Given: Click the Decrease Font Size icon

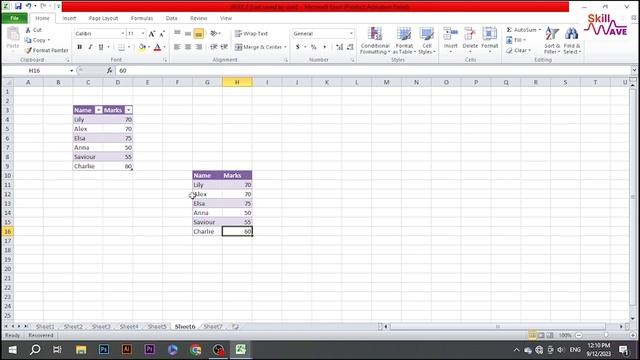Looking at the screenshot, I should pos(162,33).
